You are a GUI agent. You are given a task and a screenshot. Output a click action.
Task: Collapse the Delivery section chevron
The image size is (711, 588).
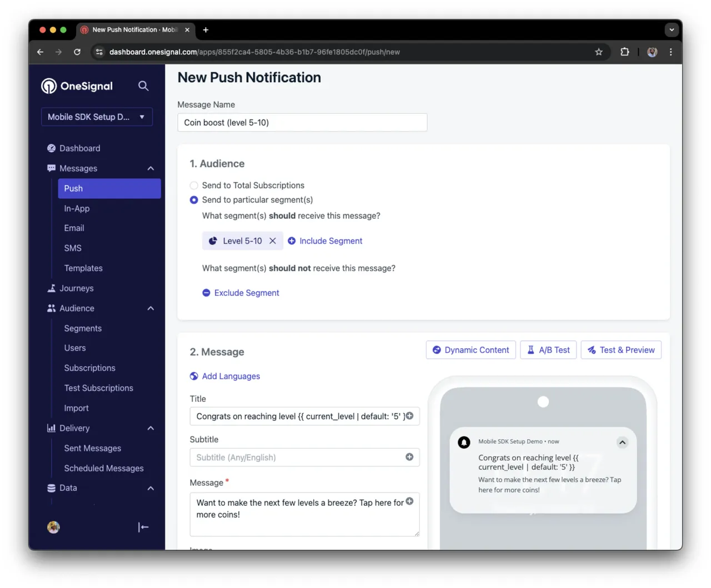tap(151, 428)
